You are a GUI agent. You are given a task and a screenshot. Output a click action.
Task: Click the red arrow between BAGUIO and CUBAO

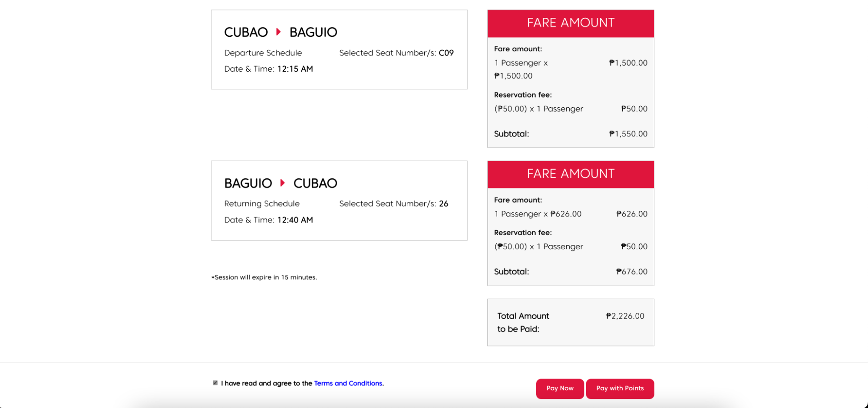pyautogui.click(x=283, y=183)
